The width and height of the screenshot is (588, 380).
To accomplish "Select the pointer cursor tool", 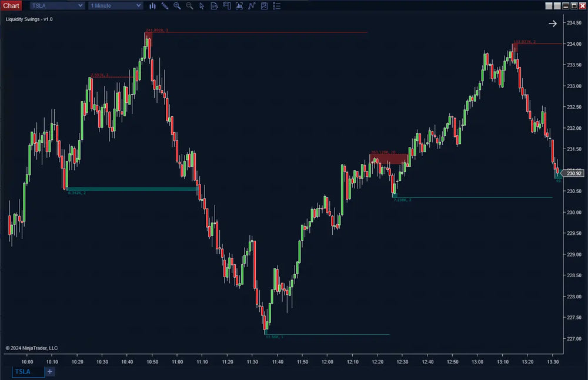I will click(202, 6).
